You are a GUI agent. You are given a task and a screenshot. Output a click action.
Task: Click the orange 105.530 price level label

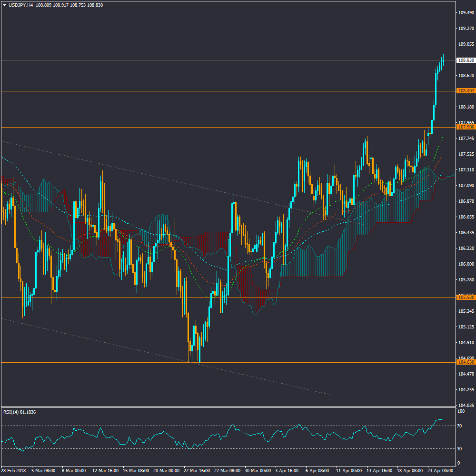point(466,297)
